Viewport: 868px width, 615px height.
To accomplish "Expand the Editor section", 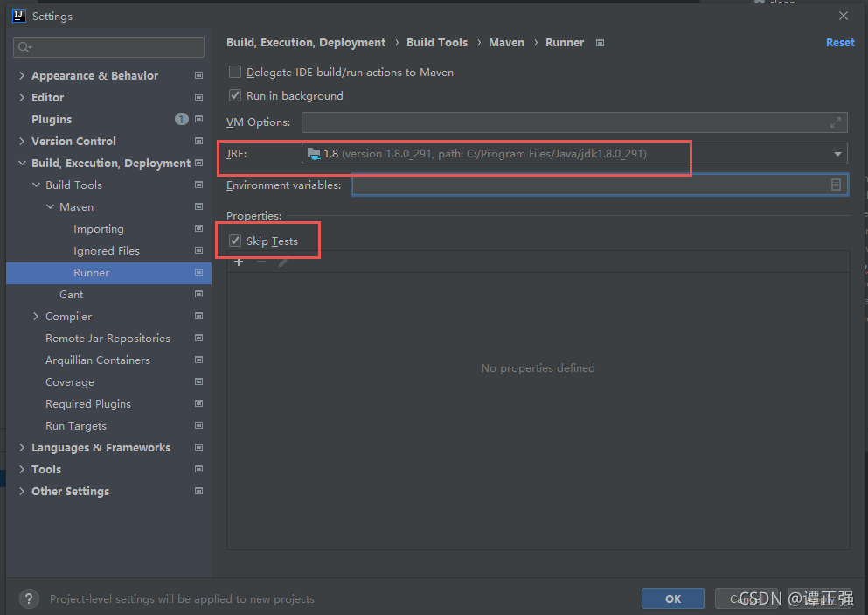I will coord(22,97).
